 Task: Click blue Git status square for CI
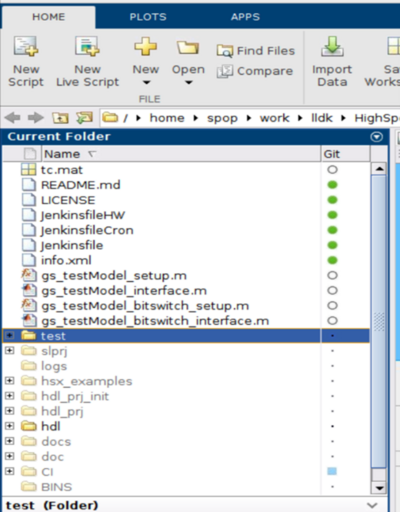pyautogui.click(x=332, y=471)
